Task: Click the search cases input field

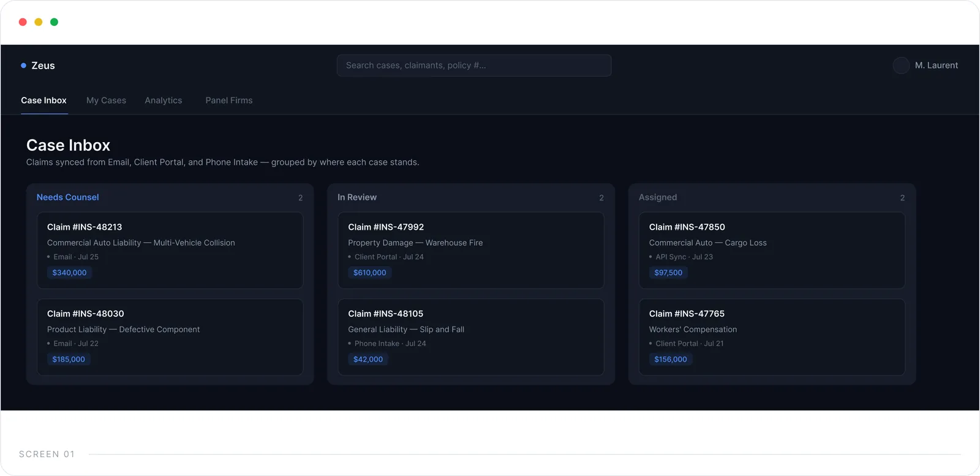Action: click(x=474, y=66)
